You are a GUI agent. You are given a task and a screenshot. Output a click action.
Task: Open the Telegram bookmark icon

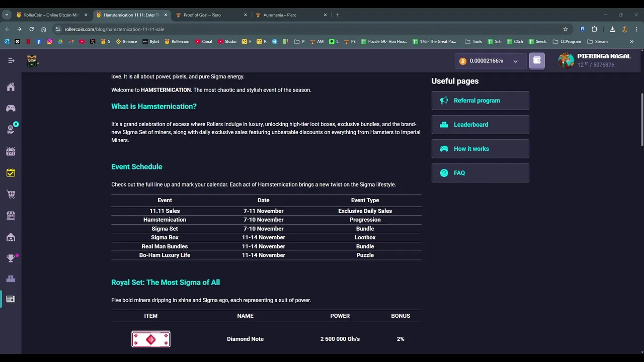(x=275, y=42)
